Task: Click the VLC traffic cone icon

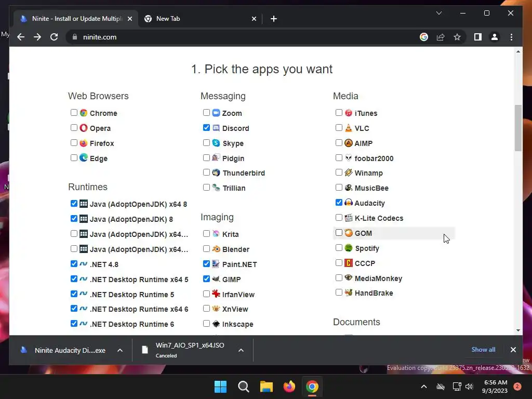Action: click(x=349, y=128)
